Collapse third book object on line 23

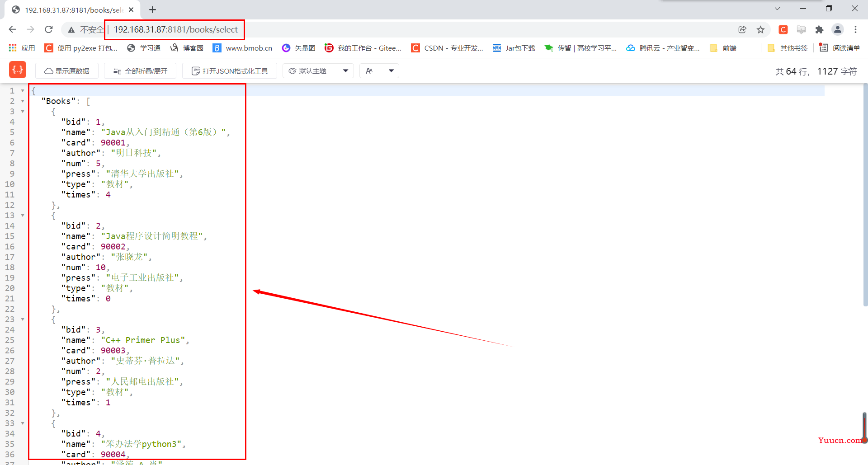23,319
